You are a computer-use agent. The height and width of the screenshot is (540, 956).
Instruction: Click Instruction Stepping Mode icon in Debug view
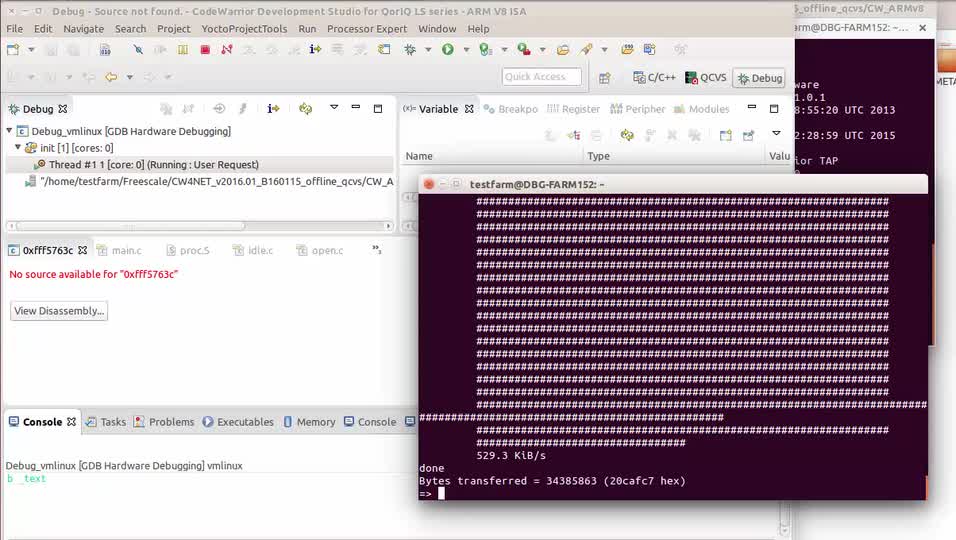[273, 109]
